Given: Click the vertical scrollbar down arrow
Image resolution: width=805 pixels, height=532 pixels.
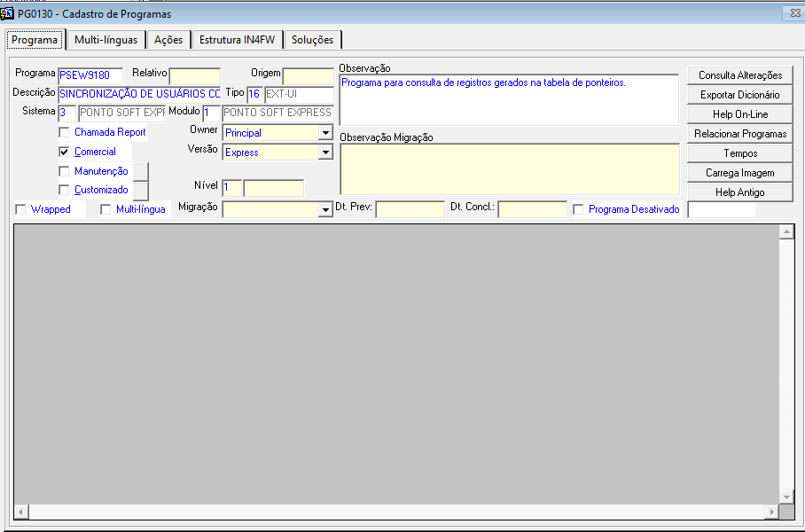Looking at the screenshot, I should click(786, 497).
